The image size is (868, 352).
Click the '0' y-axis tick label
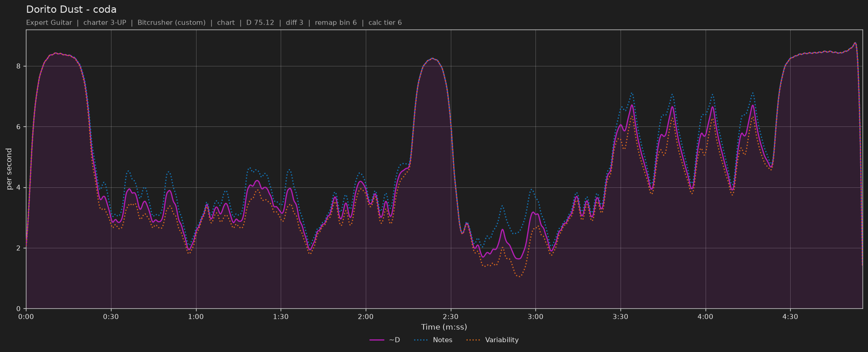pyautogui.click(x=19, y=309)
